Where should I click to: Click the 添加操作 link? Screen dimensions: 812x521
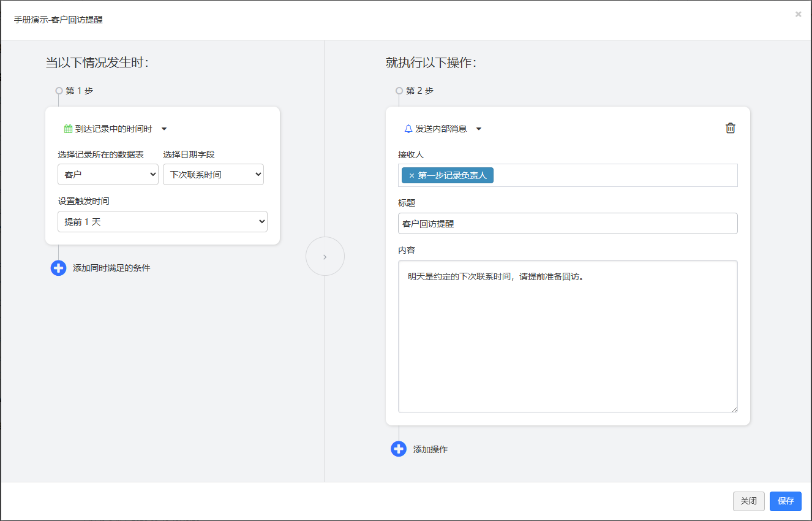[430, 449]
